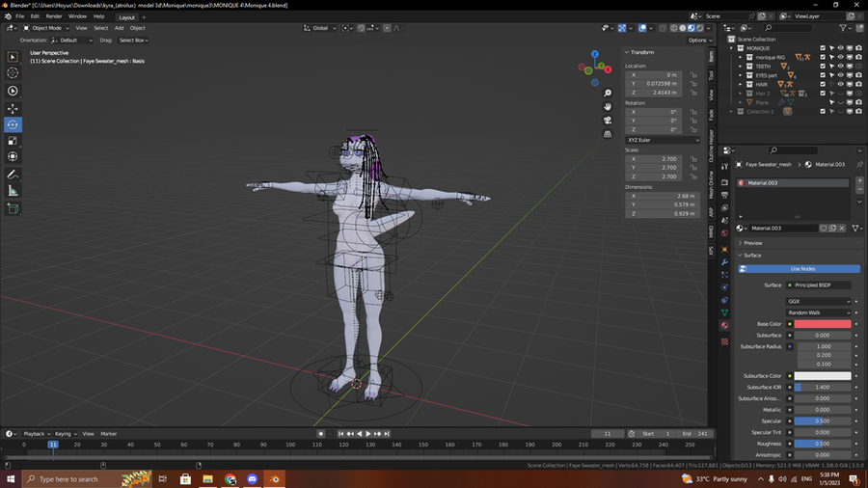The height and width of the screenshot is (488, 868).
Task: Toggle camera view with camera gizmo
Action: pyautogui.click(x=608, y=121)
